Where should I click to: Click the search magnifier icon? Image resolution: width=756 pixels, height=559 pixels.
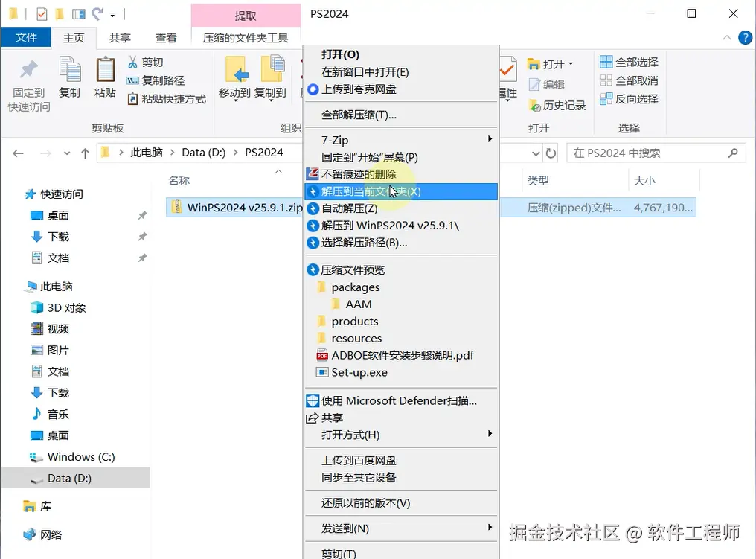pyautogui.click(x=733, y=153)
